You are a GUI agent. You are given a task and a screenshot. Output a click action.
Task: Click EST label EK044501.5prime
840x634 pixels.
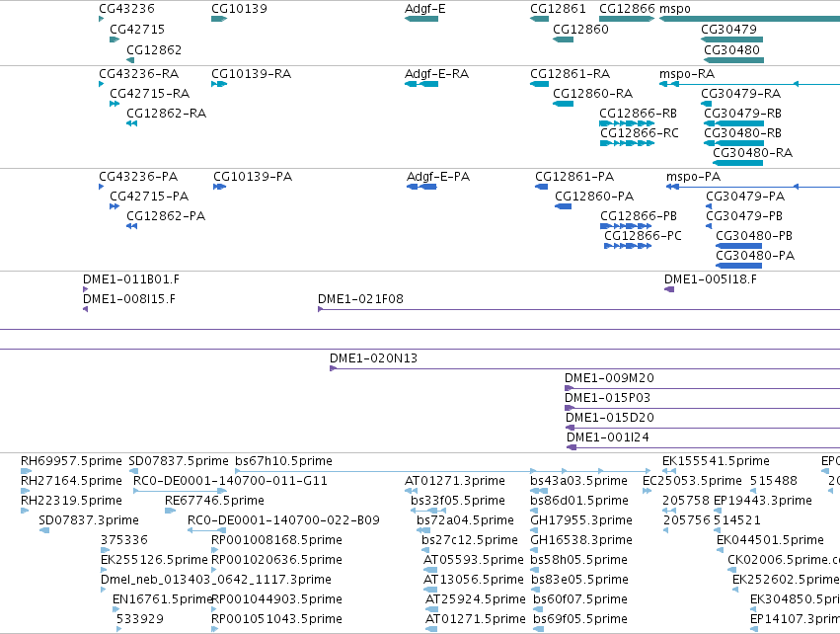770,540
